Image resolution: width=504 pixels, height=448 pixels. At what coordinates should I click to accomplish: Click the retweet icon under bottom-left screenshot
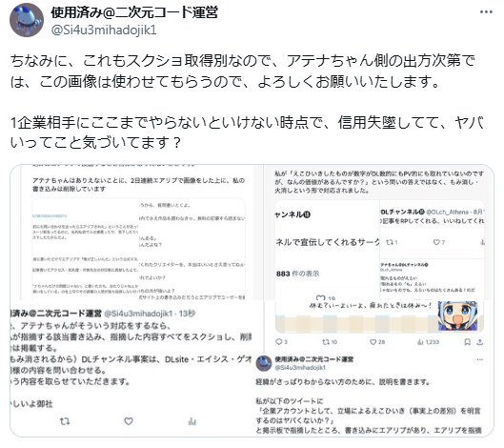point(65,421)
